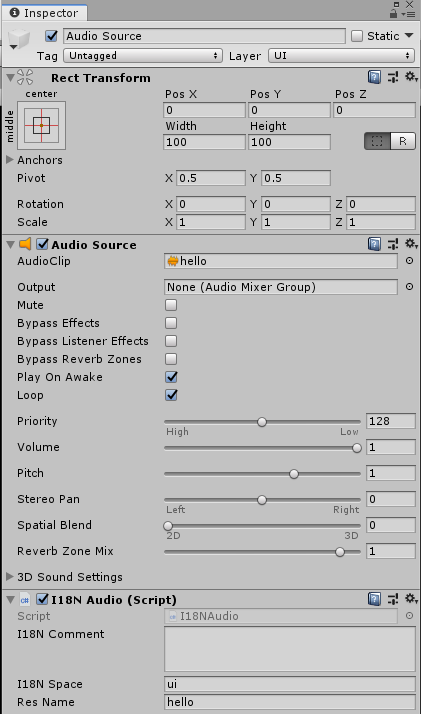Click the R raw edit mode button
This screenshot has width=421, height=714.
[x=403, y=141]
